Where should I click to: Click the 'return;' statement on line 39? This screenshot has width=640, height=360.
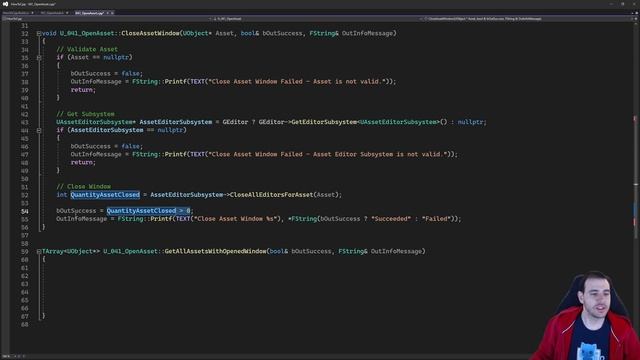pyautogui.click(x=83, y=90)
